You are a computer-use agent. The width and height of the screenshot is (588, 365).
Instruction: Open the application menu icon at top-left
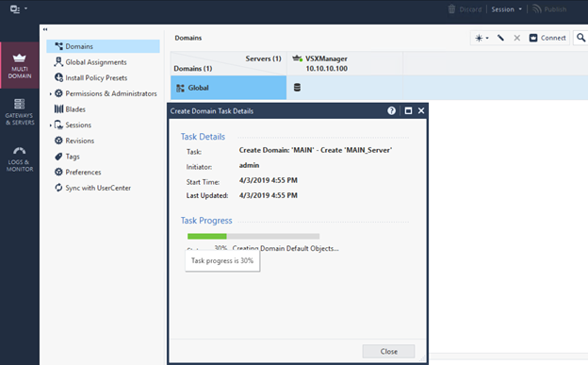click(x=18, y=9)
